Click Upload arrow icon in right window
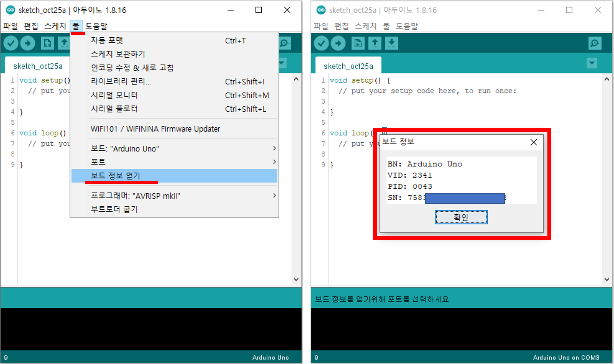 [x=338, y=43]
